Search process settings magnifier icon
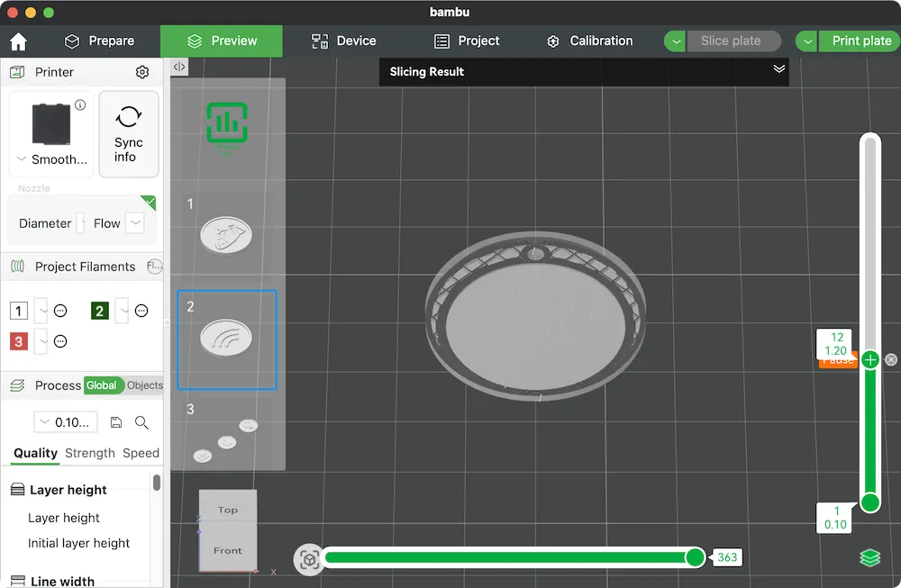The image size is (901, 588). [141, 422]
